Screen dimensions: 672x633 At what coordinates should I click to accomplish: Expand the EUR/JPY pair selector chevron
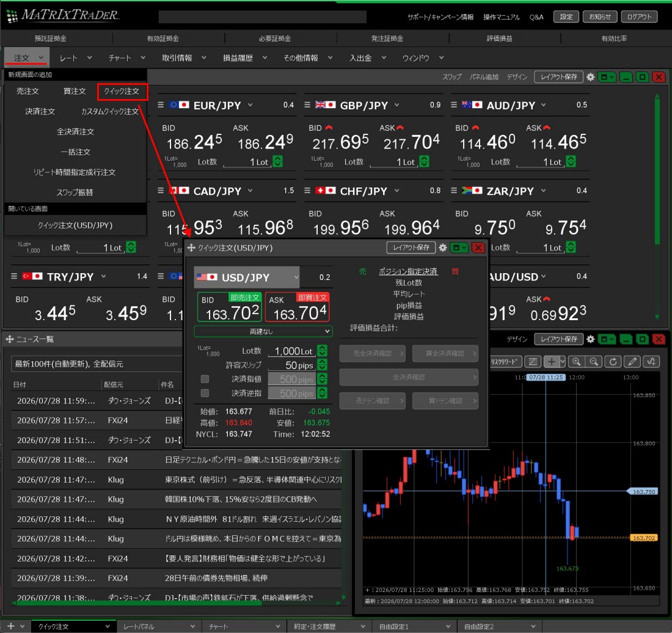tap(250, 105)
